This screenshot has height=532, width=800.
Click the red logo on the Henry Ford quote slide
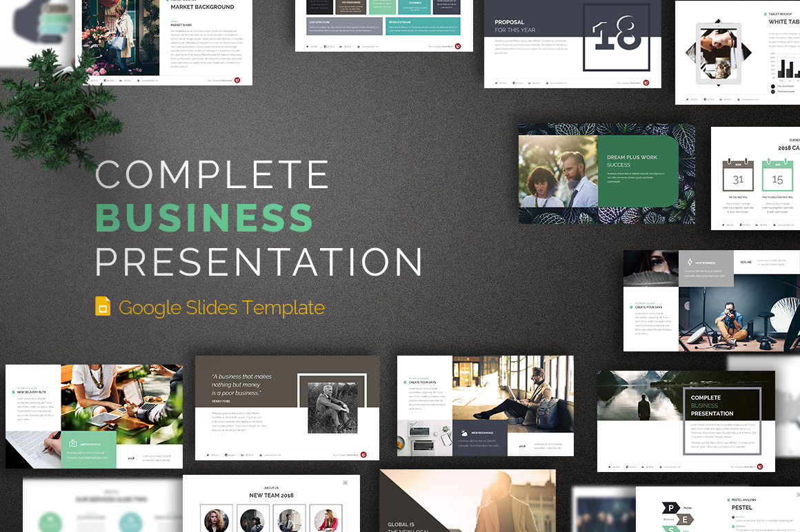coord(363,455)
